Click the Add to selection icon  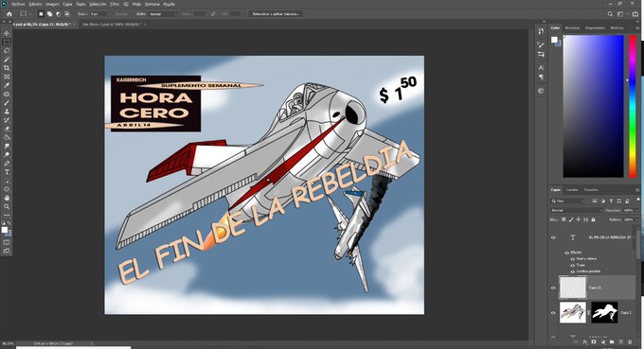pyautogui.click(x=49, y=14)
